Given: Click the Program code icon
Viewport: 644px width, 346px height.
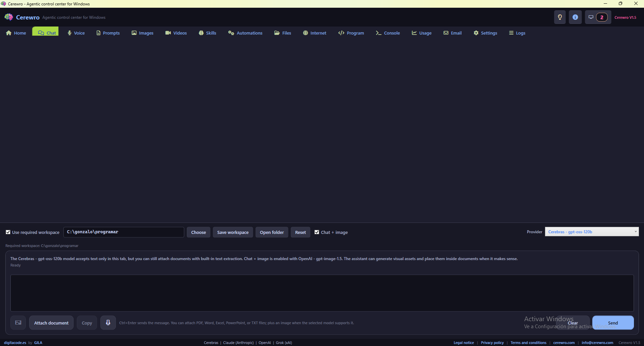Looking at the screenshot, I should pos(342,33).
